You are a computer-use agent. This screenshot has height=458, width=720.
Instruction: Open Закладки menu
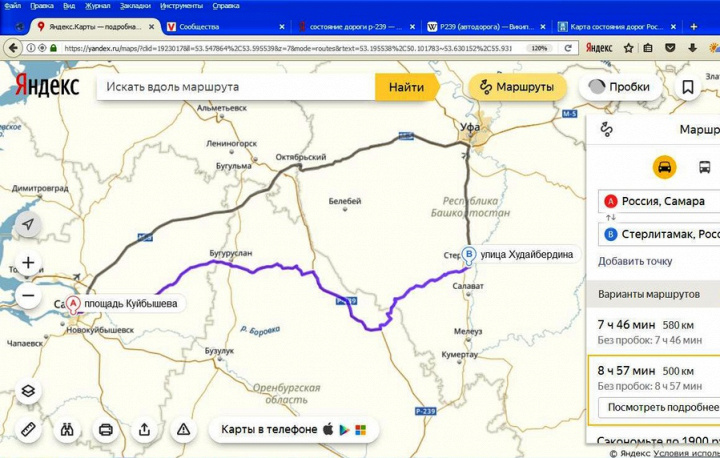135,6
